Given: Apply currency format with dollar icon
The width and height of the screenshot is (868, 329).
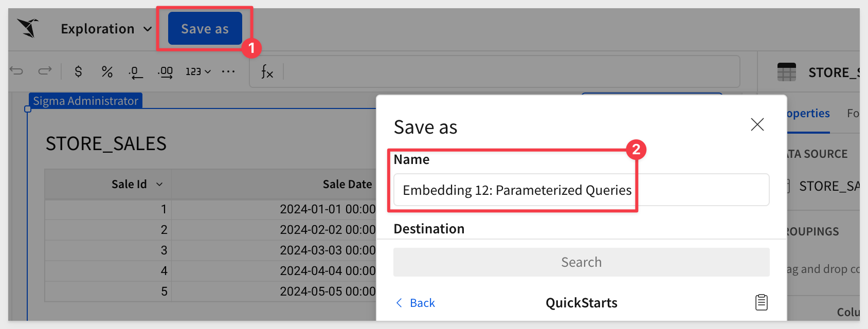Looking at the screenshot, I should point(78,71).
